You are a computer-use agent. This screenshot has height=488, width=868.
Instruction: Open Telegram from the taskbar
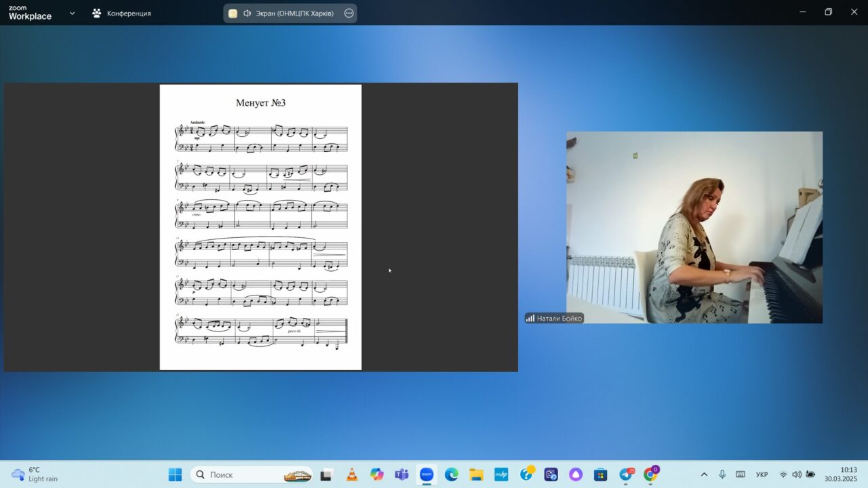[625, 474]
